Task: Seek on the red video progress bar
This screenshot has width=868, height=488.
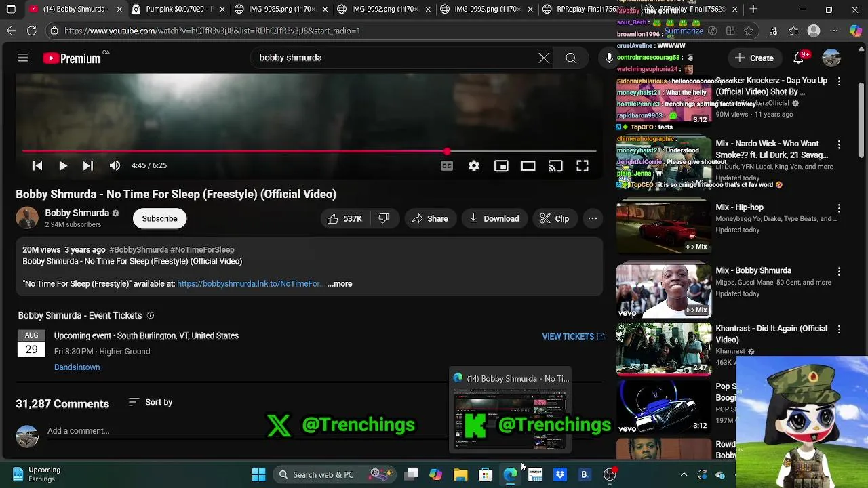Action: click(x=309, y=151)
